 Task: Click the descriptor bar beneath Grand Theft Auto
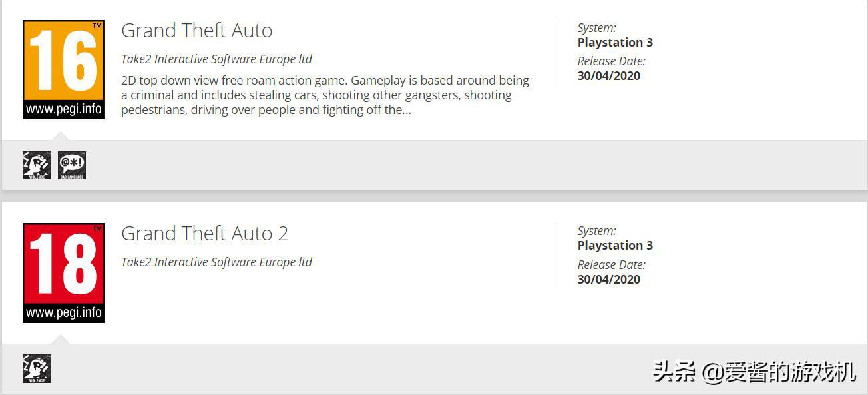pos(434,165)
